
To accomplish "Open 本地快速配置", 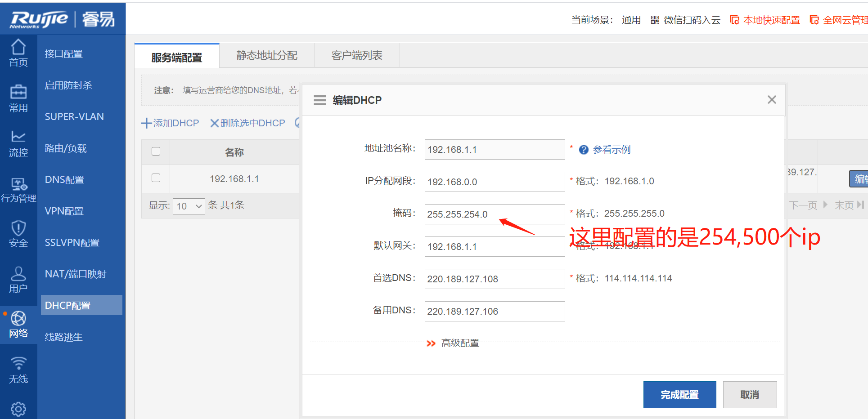I will [x=765, y=20].
